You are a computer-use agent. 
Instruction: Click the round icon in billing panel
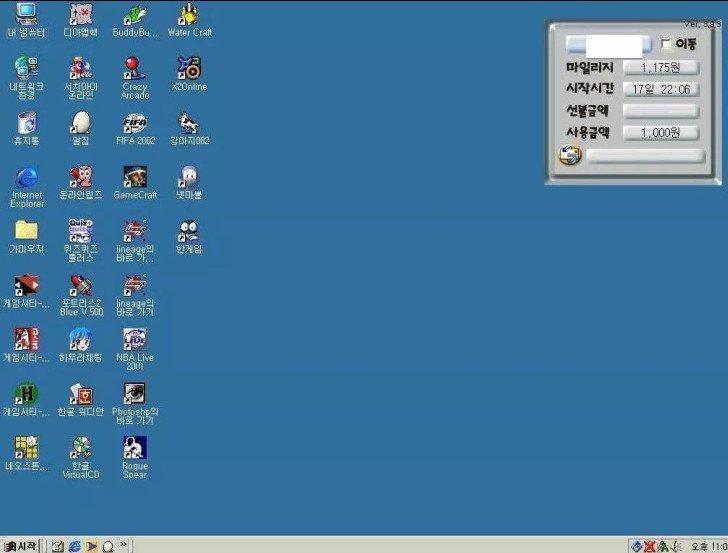tap(569, 156)
